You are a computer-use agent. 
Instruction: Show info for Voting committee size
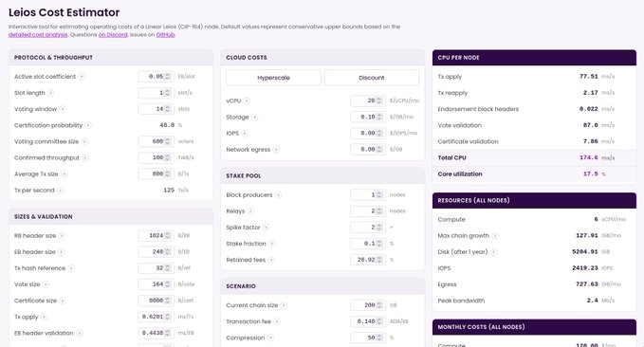[x=84, y=141]
